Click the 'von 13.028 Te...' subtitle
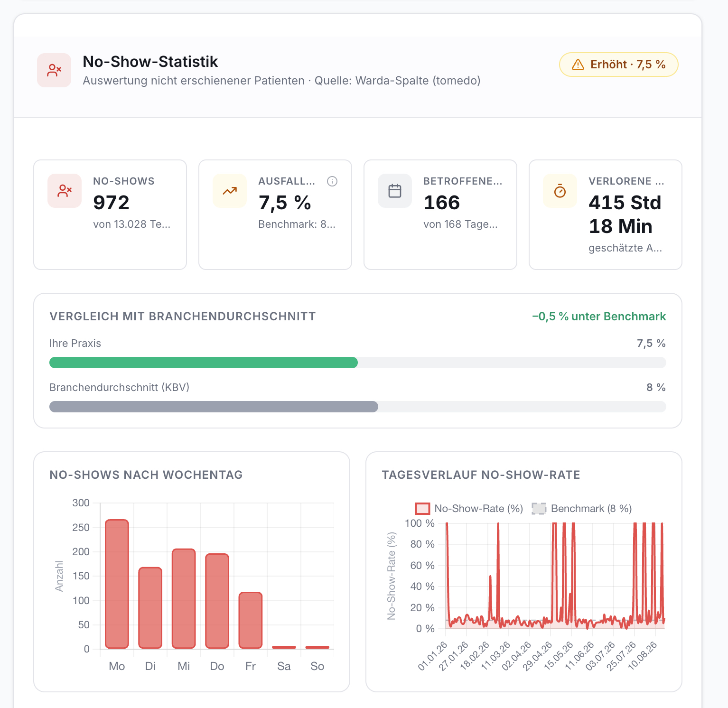Image resolution: width=728 pixels, height=708 pixels. pos(131,224)
